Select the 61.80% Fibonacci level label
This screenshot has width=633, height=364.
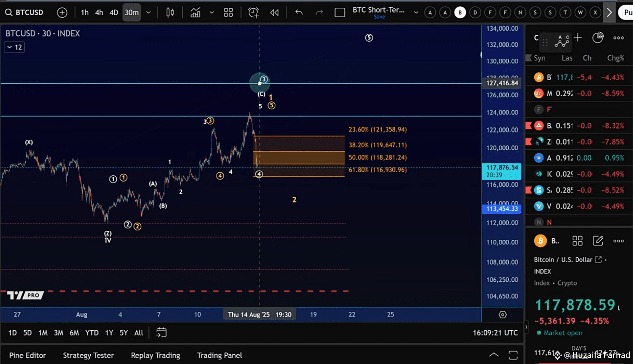point(378,170)
